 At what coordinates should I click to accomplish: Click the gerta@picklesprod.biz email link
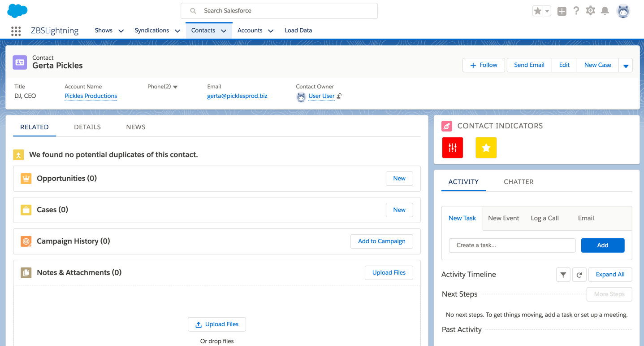pyautogui.click(x=237, y=96)
